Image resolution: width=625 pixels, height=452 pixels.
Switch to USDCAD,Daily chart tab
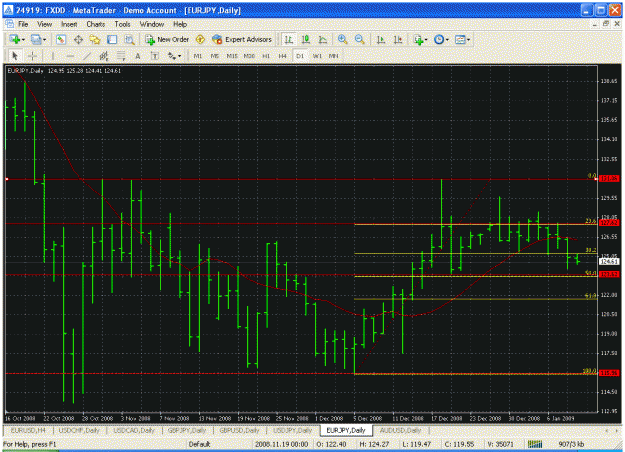134,430
